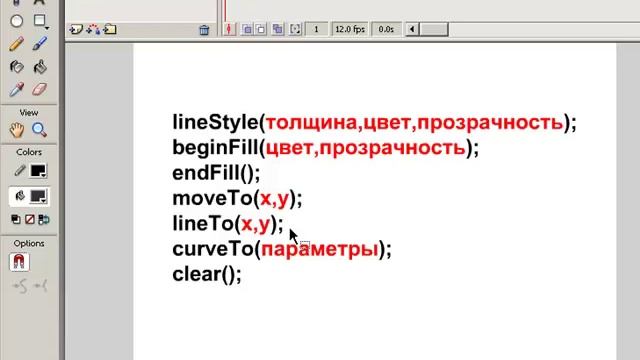This screenshot has height=360, width=640.
Task: Reset colors to black and white
Action: point(16,220)
